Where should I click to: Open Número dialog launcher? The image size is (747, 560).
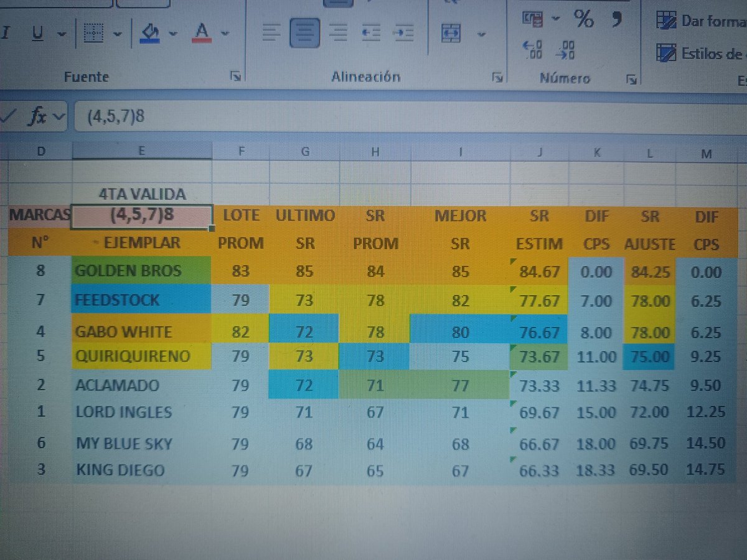631,78
